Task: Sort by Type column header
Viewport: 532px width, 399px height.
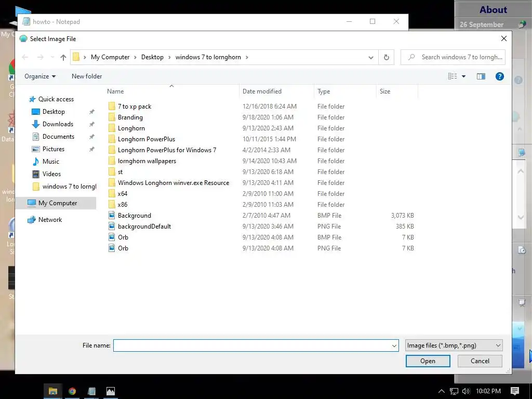Action: [324, 91]
